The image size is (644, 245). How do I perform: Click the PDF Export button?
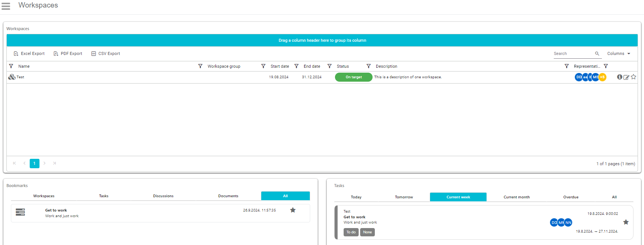click(x=68, y=54)
